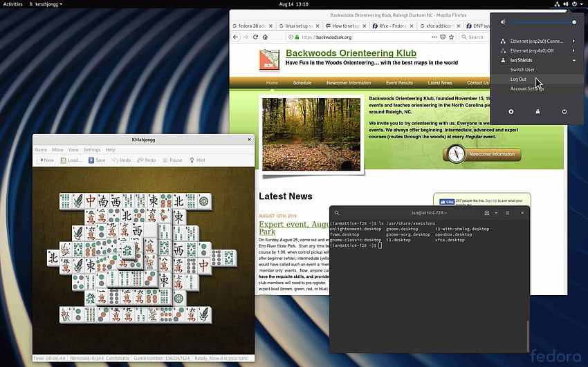The image size is (588, 367).
Task: Click the BOK logo image
Action: (x=269, y=60)
